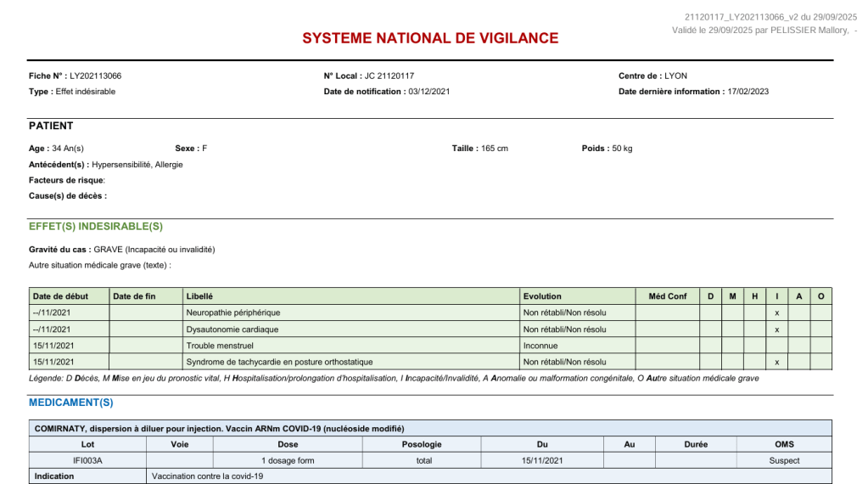Select the PATIENT section heading
This screenshot has height=484, width=868.
[x=51, y=126]
